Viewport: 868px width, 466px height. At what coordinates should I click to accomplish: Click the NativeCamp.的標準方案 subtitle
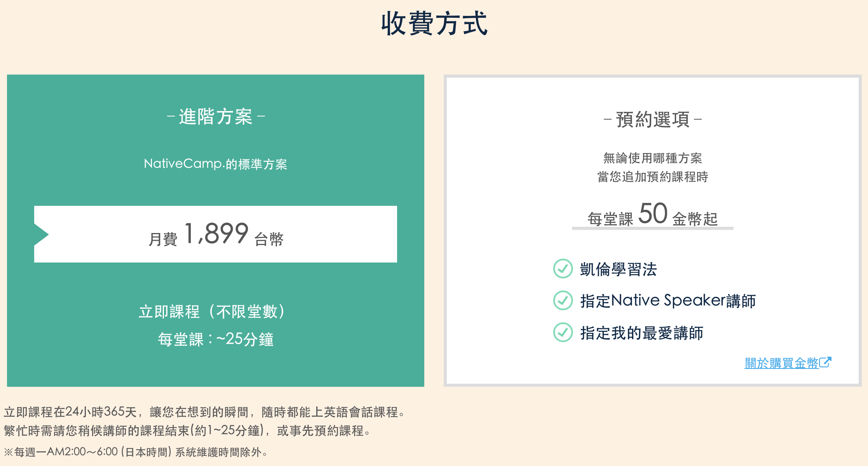[x=216, y=164]
